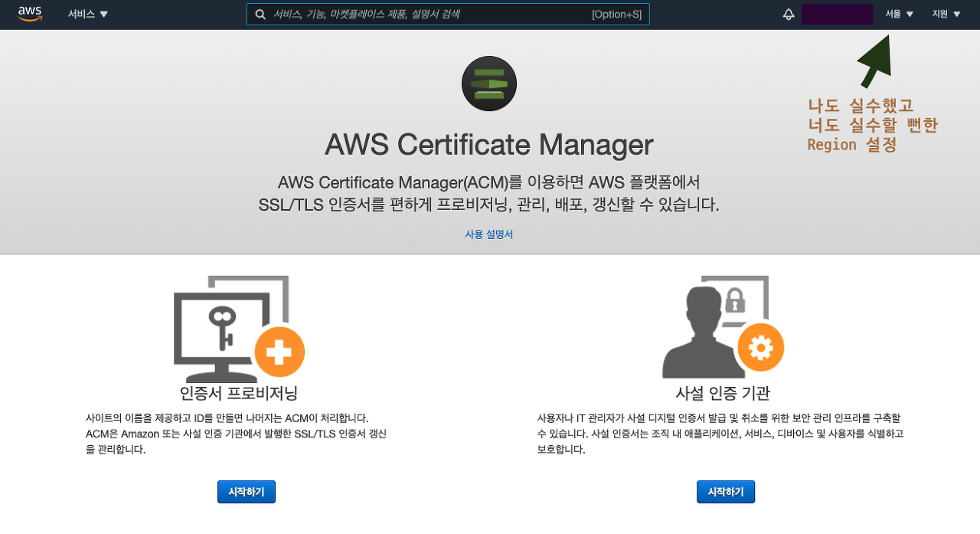
Task: Open the 서울 region selector
Action: click(x=900, y=14)
